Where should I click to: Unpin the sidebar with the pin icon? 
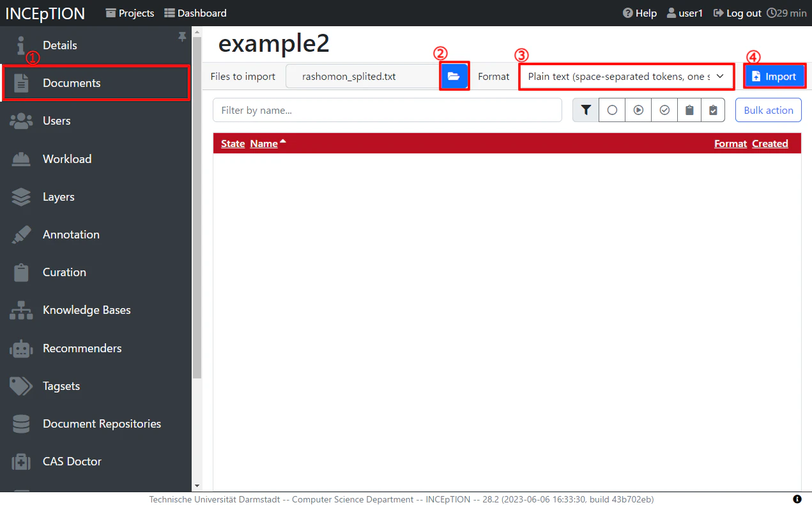pos(182,37)
